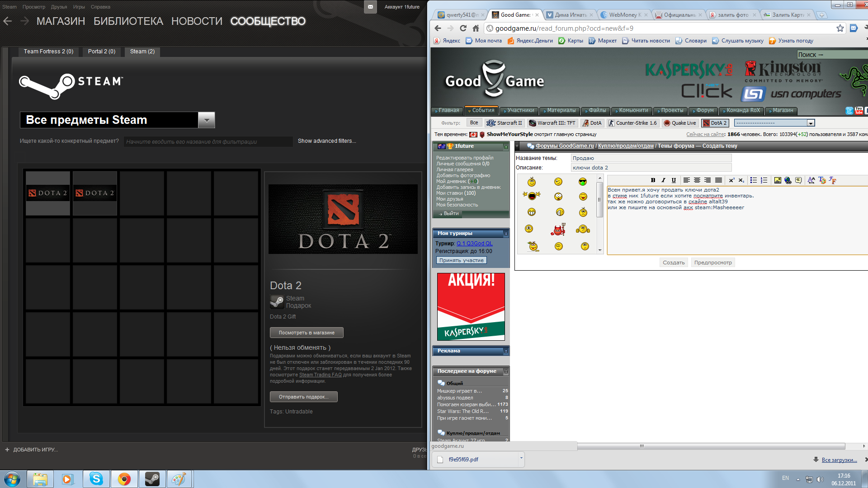
Task: Reload the Chrome page
Action: pos(463,28)
